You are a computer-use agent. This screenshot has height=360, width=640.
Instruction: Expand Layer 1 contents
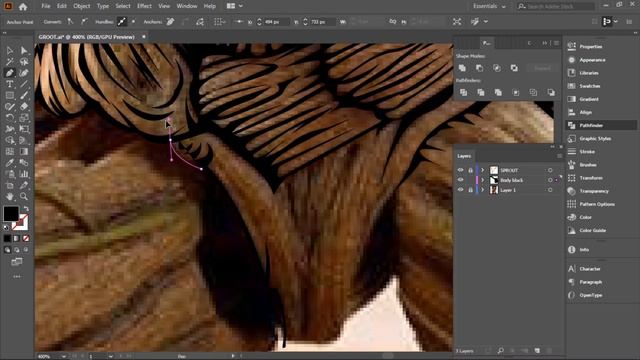(x=482, y=190)
